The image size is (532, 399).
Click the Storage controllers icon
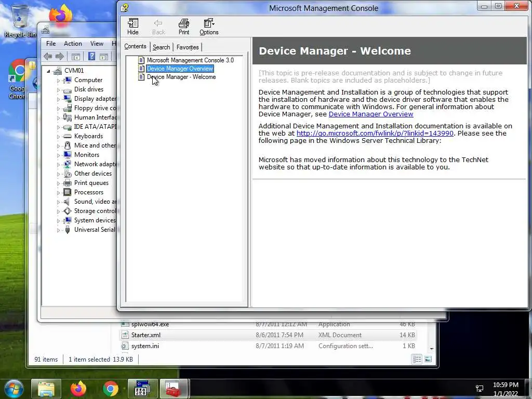(68, 211)
